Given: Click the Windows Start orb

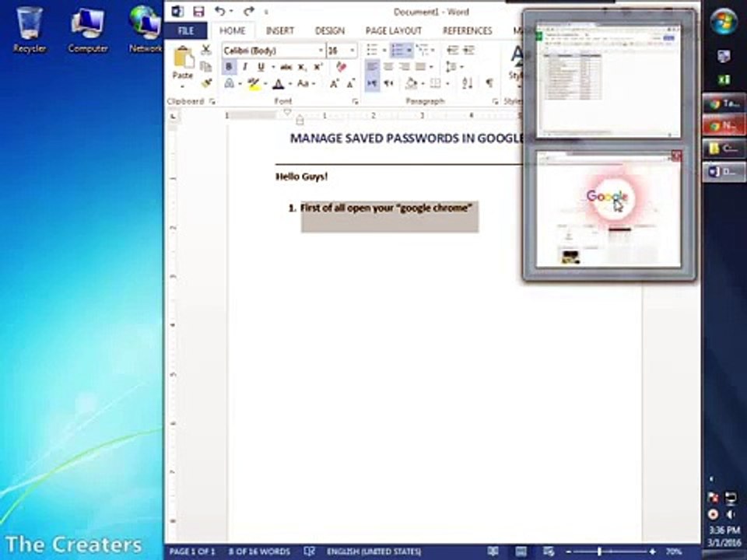Looking at the screenshot, I should [724, 22].
